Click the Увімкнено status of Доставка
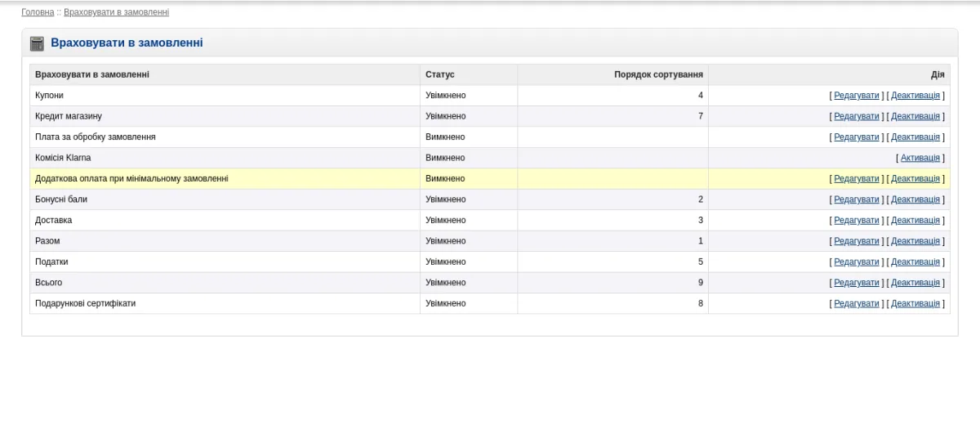 446,220
